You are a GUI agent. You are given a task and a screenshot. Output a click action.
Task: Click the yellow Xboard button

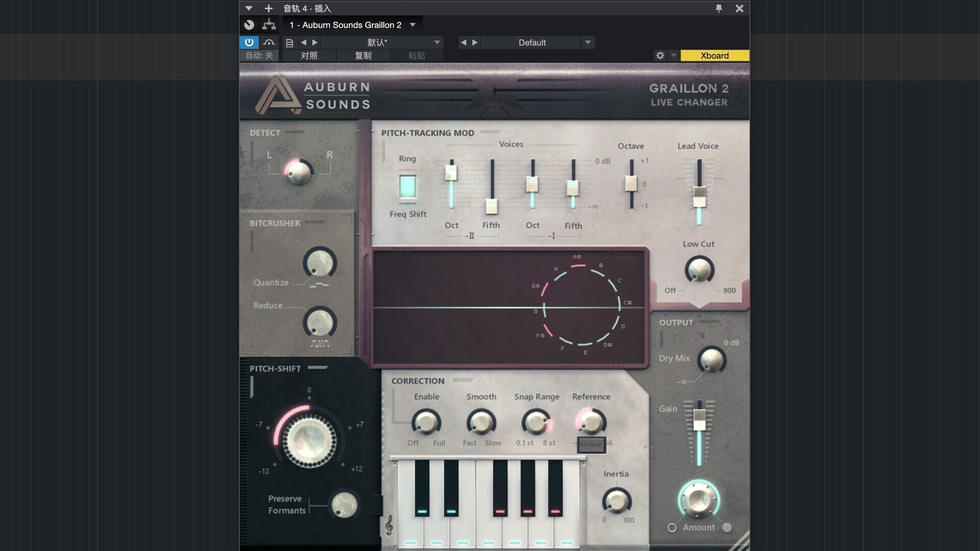click(x=715, y=55)
